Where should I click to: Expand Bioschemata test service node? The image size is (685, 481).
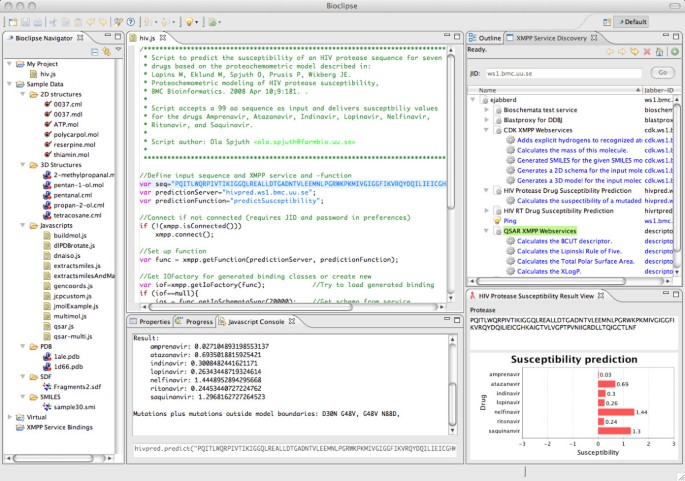click(x=486, y=110)
